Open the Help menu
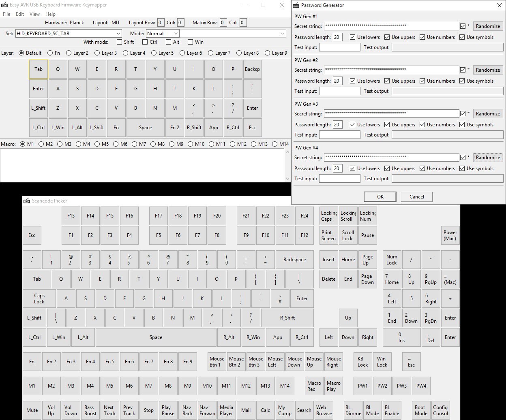This screenshot has width=506, height=420. pos(50,14)
